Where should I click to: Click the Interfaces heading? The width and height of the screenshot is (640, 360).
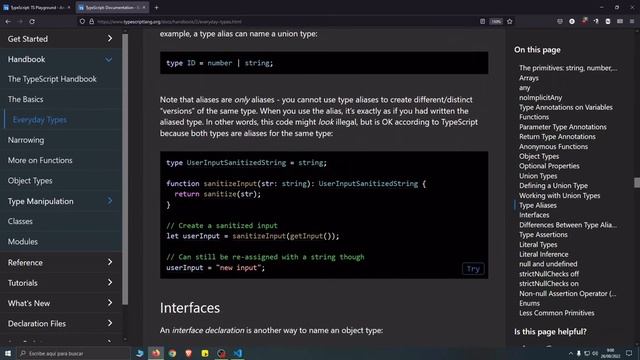pos(190,308)
